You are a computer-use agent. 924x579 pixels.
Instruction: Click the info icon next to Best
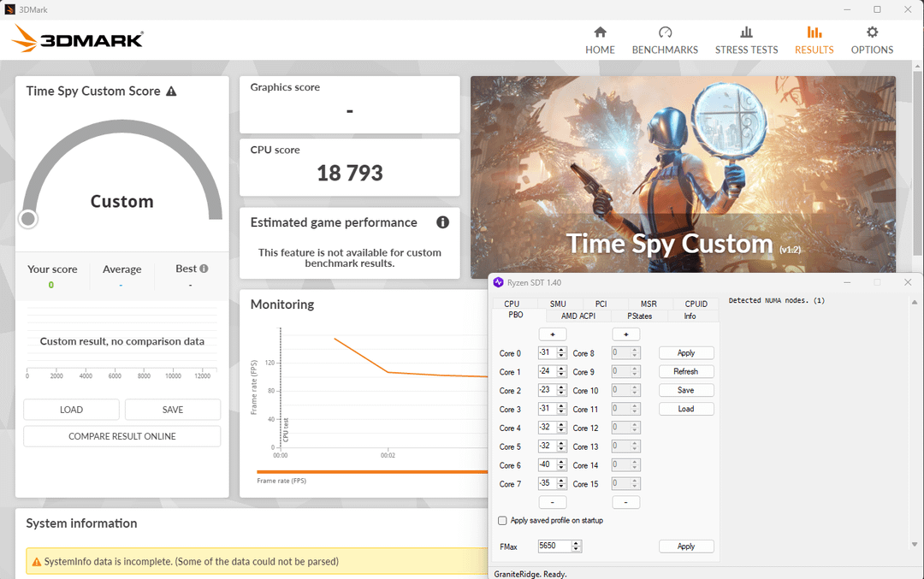click(x=204, y=269)
